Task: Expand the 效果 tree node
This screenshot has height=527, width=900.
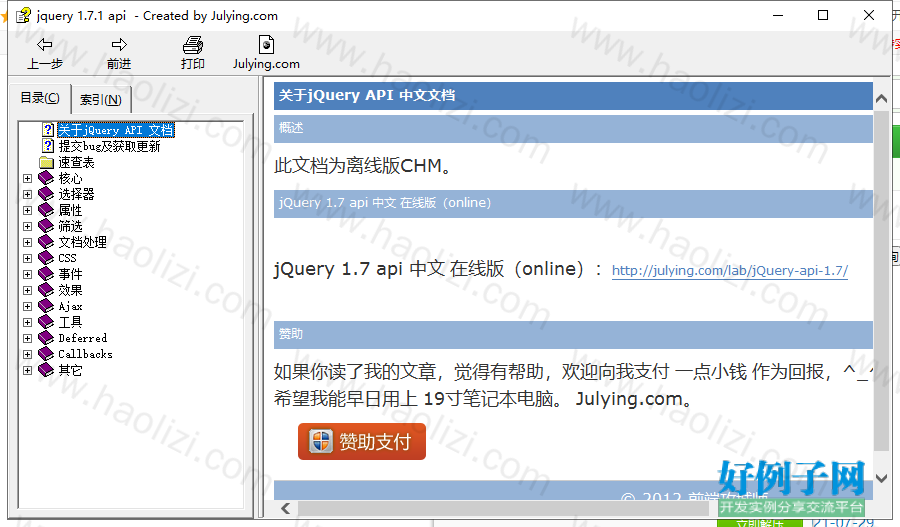Action: point(28,290)
